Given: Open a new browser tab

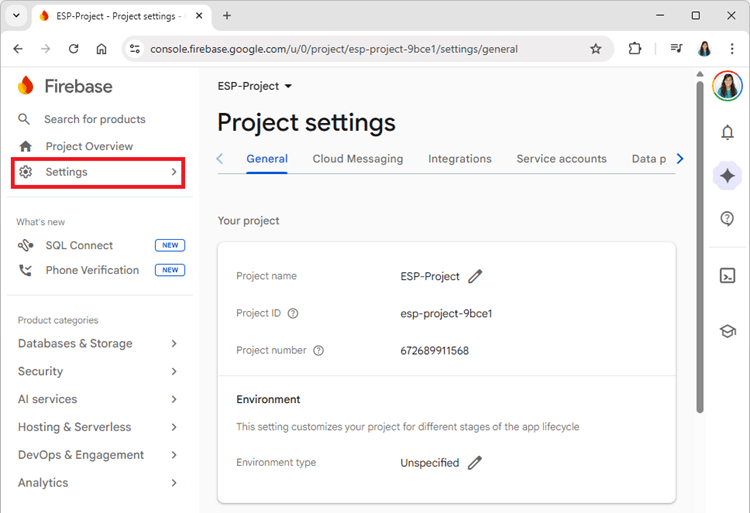Looking at the screenshot, I should [x=227, y=16].
